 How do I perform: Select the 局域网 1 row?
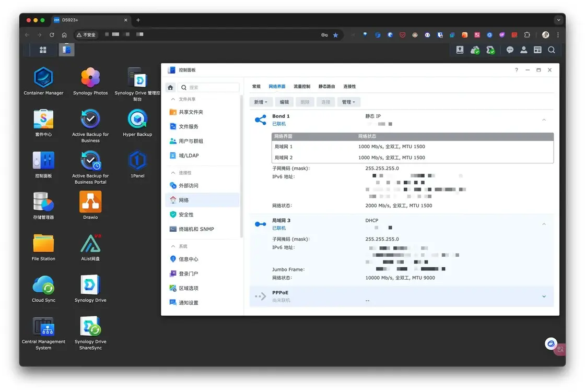click(412, 147)
